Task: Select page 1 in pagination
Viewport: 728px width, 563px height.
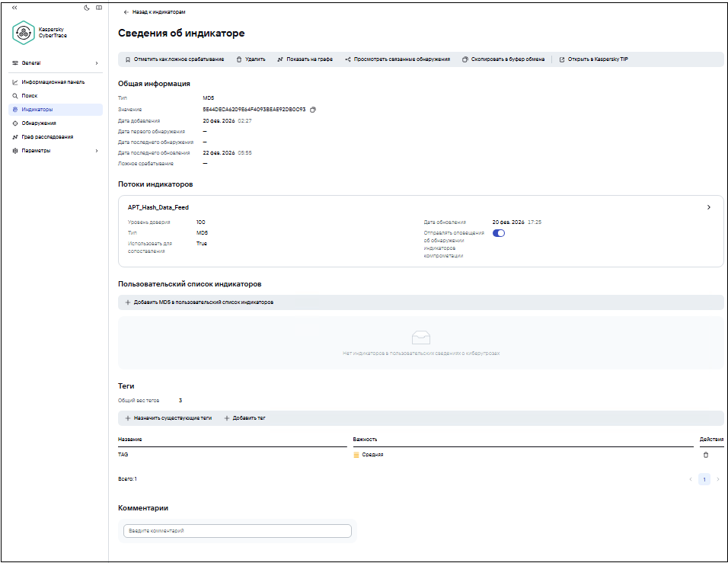Action: coord(704,479)
